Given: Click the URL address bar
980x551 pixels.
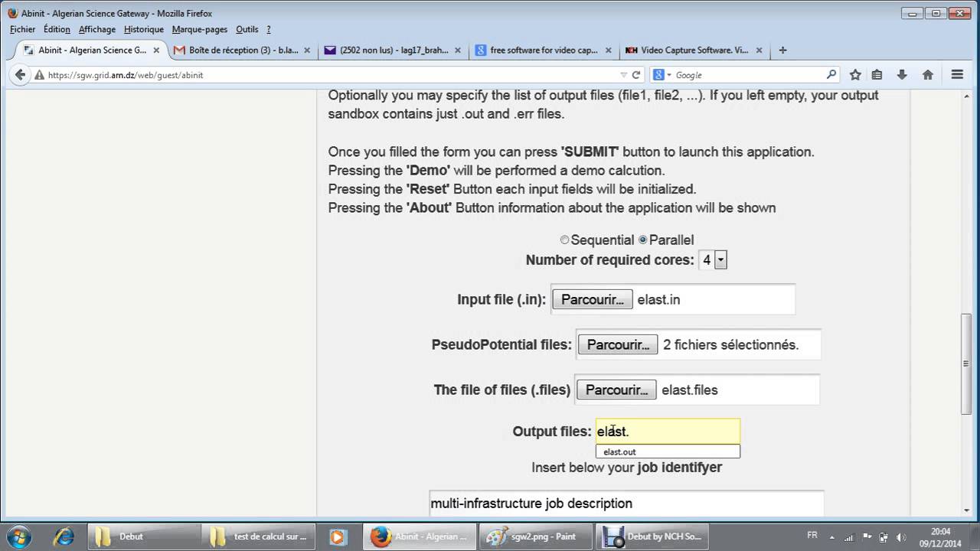Looking at the screenshot, I should tap(329, 75).
